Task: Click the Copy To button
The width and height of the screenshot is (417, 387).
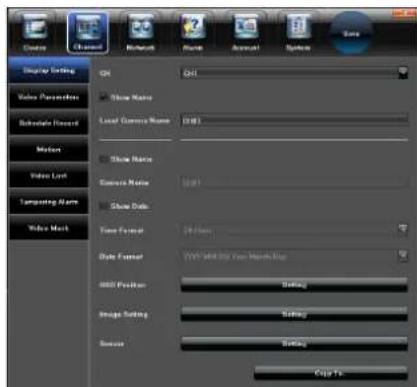Action: coord(331,373)
